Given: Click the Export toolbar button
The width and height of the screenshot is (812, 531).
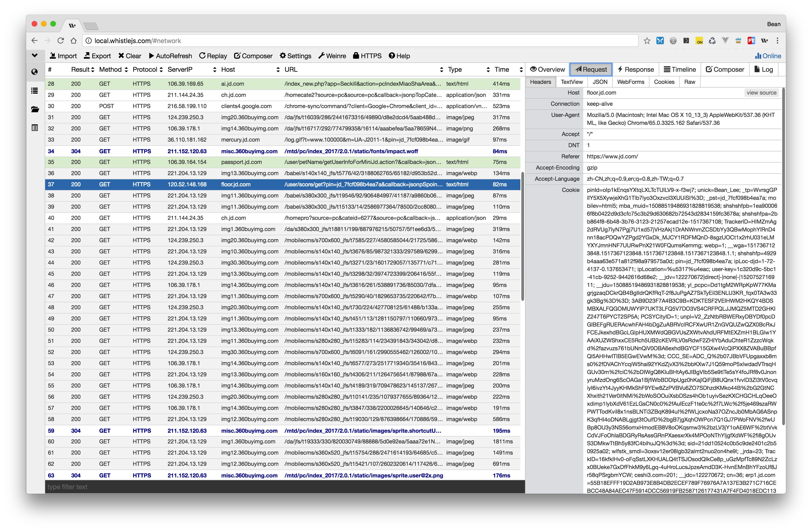Looking at the screenshot, I should point(97,56).
